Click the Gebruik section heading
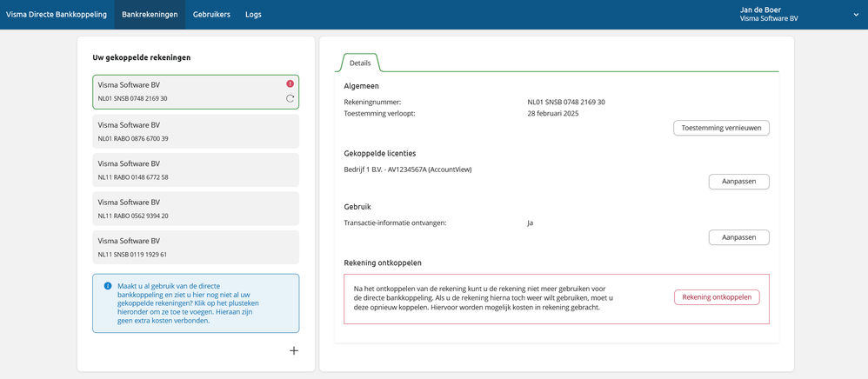The width and height of the screenshot is (868, 379). click(357, 206)
